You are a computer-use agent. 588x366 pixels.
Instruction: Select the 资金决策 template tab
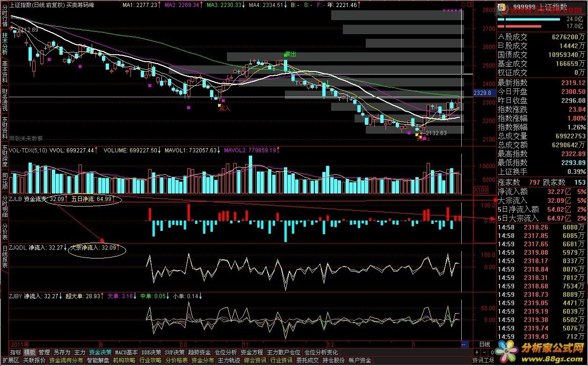click(101, 352)
